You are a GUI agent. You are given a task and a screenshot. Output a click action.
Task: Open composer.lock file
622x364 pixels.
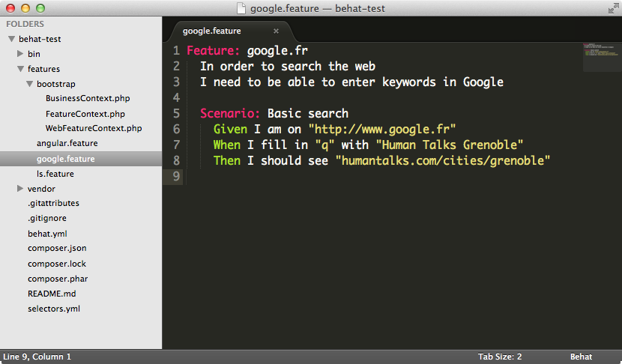tap(57, 264)
